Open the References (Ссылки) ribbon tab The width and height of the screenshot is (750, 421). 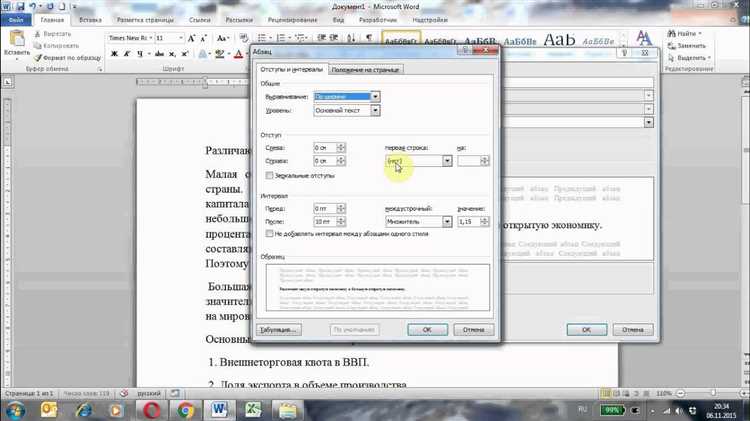(199, 20)
